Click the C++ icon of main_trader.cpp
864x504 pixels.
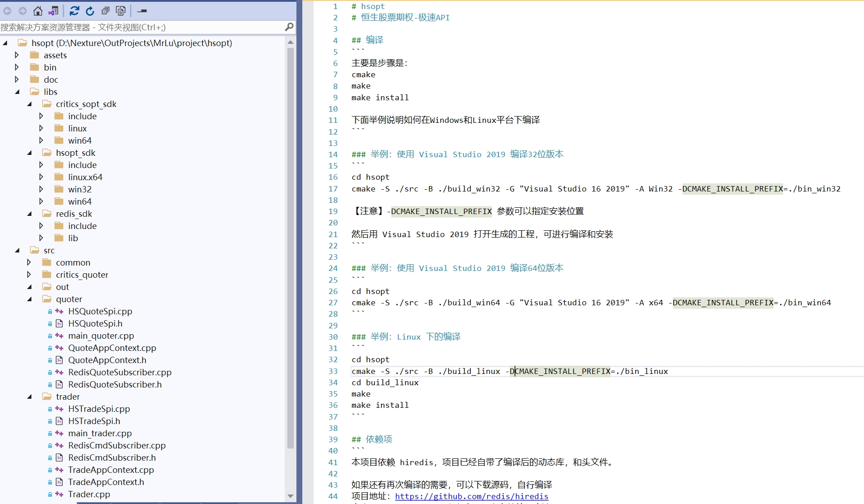[x=59, y=433]
